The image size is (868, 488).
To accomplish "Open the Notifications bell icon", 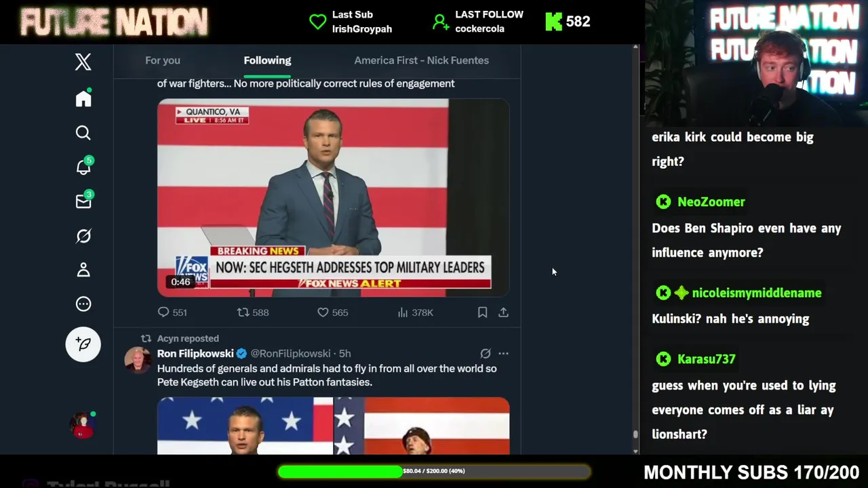I will 84,167.
